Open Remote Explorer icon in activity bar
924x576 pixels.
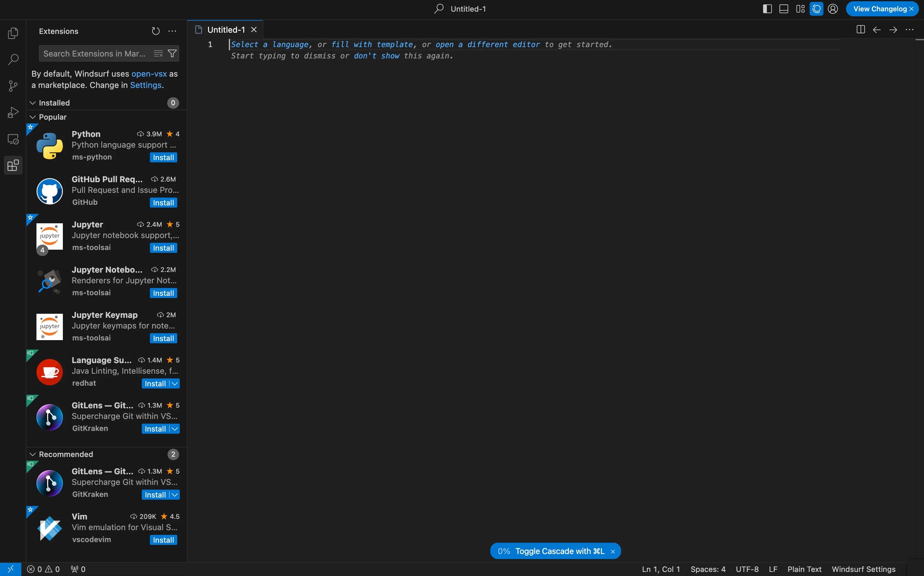click(x=13, y=139)
